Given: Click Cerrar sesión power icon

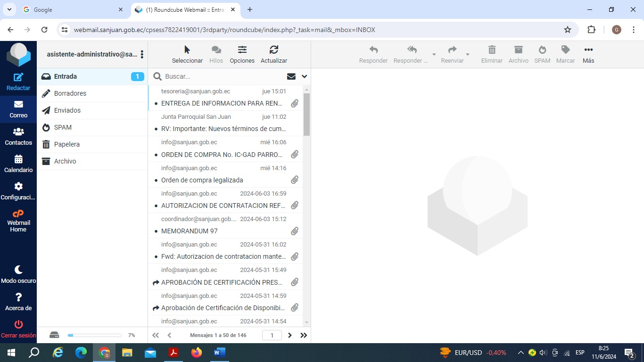Looking at the screenshot, I should coord(18,325).
